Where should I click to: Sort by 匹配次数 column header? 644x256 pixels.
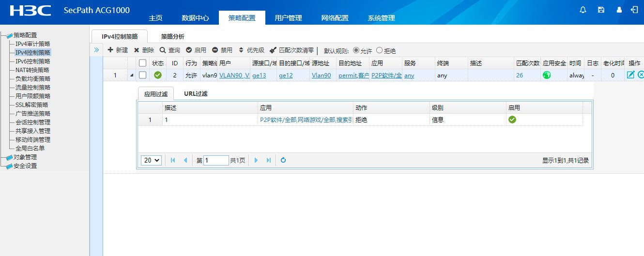pyautogui.click(x=528, y=63)
